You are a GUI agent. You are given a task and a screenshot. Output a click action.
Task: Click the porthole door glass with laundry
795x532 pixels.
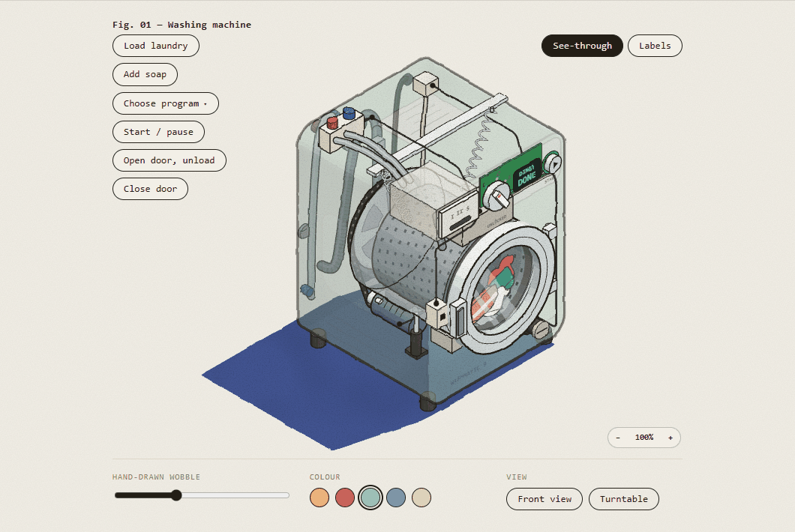click(502, 284)
